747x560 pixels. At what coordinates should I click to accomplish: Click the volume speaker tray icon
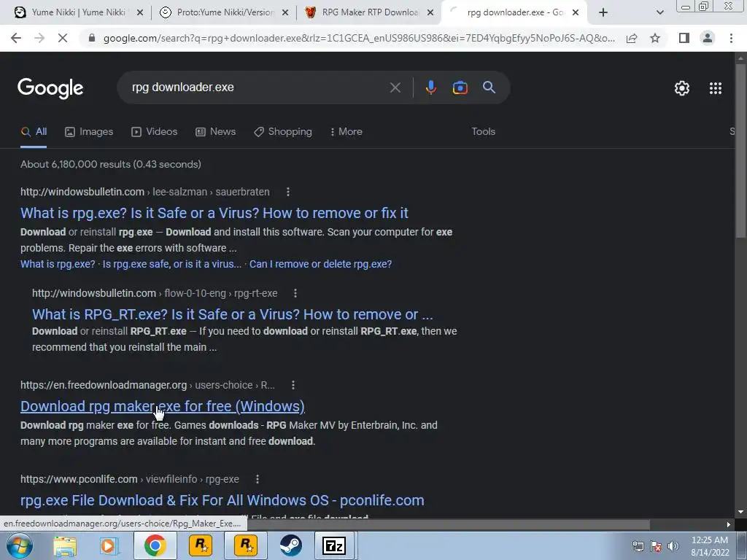pos(673,546)
